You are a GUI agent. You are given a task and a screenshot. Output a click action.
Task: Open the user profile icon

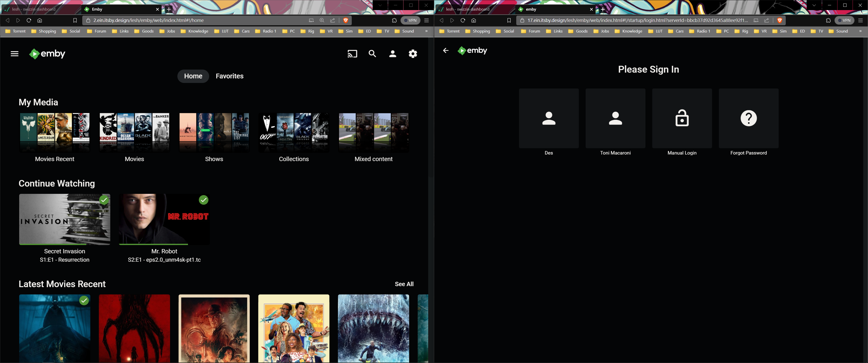[x=393, y=54]
